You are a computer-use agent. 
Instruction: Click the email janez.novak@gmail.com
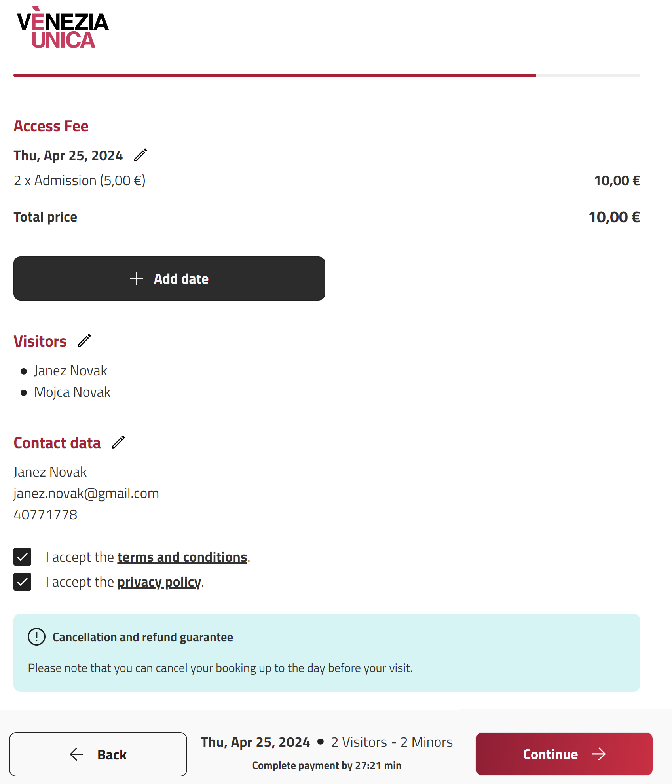(x=86, y=493)
